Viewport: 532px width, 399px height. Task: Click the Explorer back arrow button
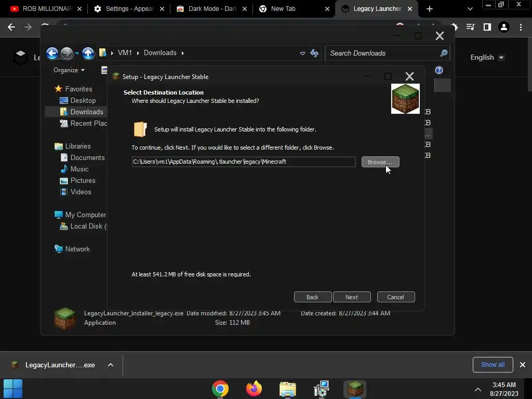pyautogui.click(x=52, y=54)
